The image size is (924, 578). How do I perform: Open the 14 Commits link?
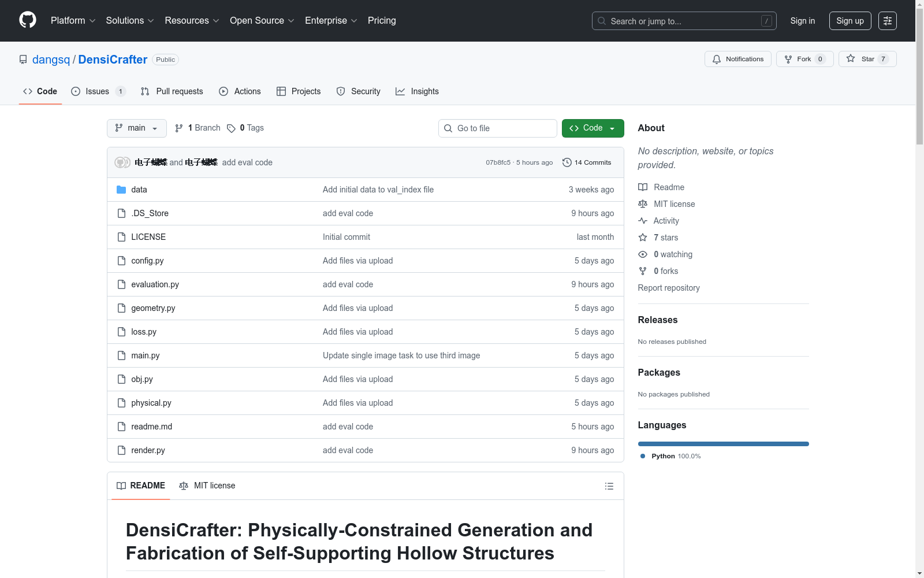pos(587,162)
